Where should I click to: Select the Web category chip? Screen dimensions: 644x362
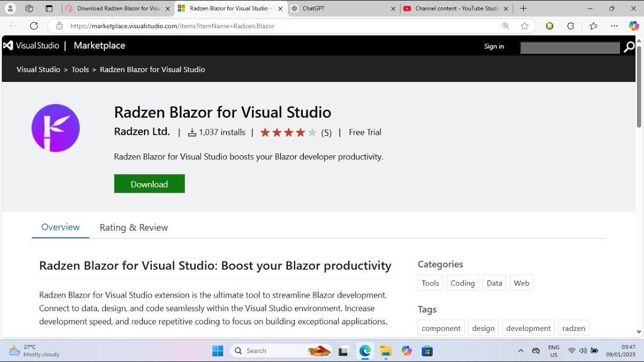tap(522, 283)
